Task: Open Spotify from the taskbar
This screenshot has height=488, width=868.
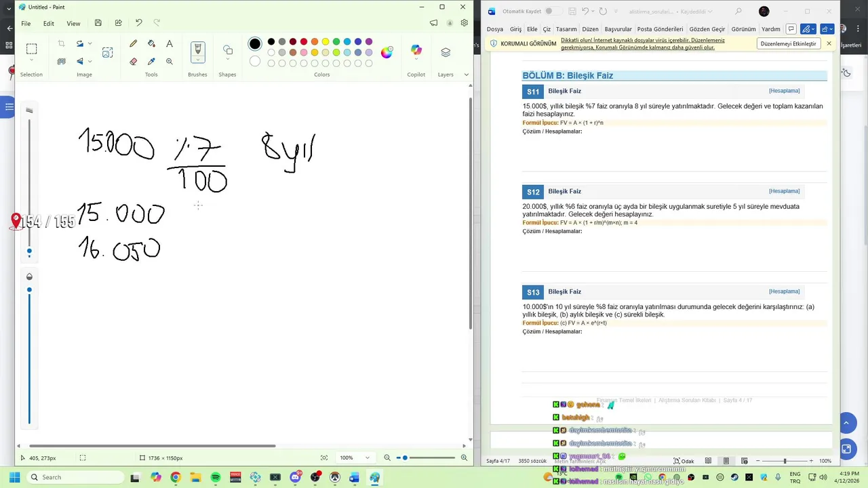Action: (216, 477)
